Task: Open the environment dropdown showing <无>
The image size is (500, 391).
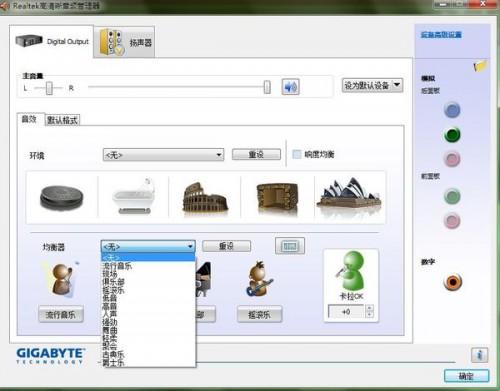Action: tap(163, 155)
